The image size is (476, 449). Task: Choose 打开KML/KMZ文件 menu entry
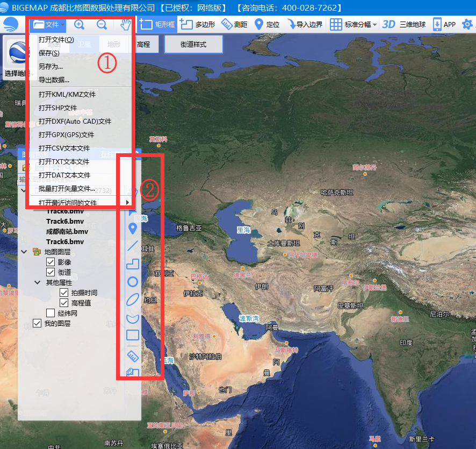pyautogui.click(x=67, y=94)
